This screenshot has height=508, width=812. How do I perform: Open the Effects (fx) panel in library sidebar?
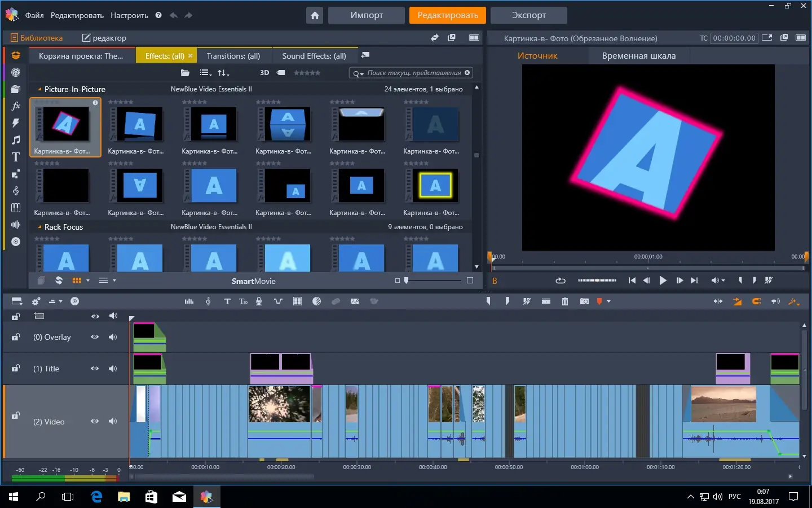[15, 106]
